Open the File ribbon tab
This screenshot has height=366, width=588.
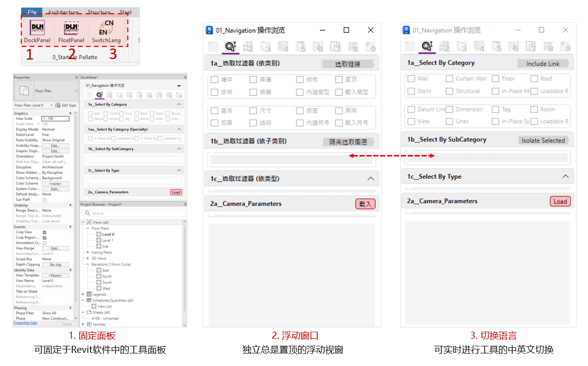(32, 13)
